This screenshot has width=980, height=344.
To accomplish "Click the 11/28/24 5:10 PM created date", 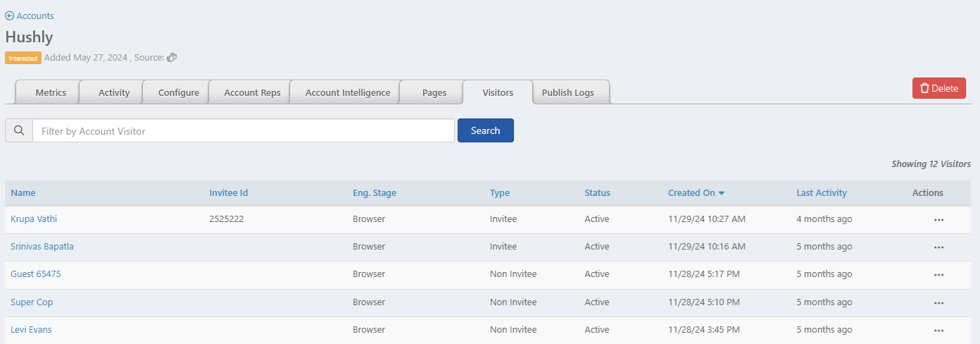I will 704,302.
